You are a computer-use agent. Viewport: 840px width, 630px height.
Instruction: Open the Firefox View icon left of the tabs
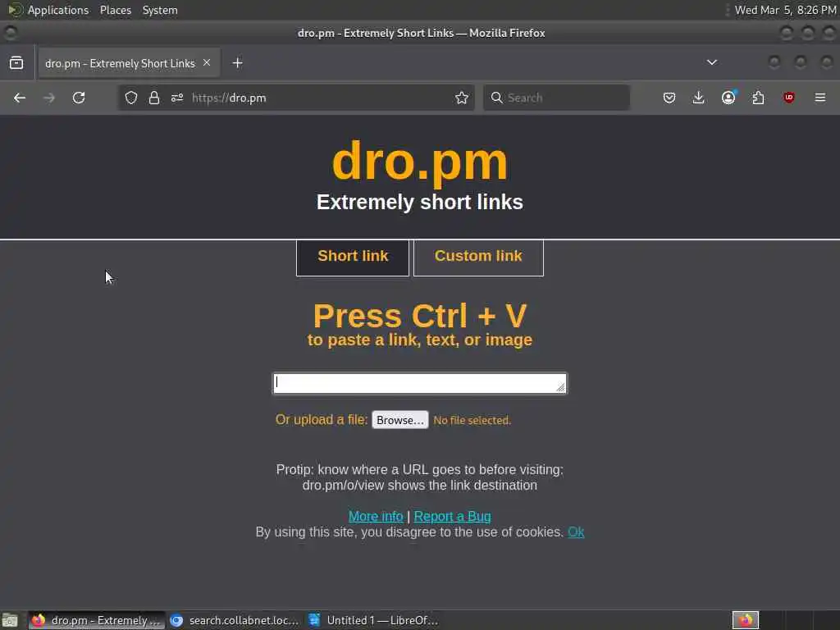click(x=16, y=62)
